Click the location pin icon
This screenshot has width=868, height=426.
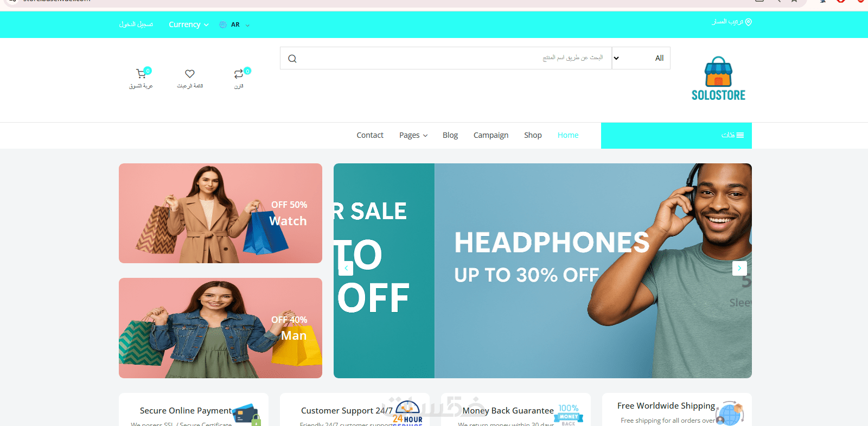tap(749, 22)
